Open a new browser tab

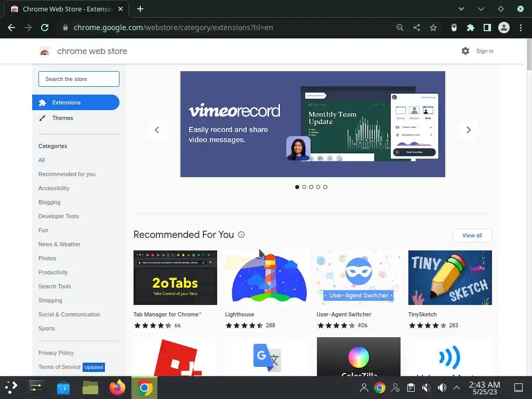[140, 9]
